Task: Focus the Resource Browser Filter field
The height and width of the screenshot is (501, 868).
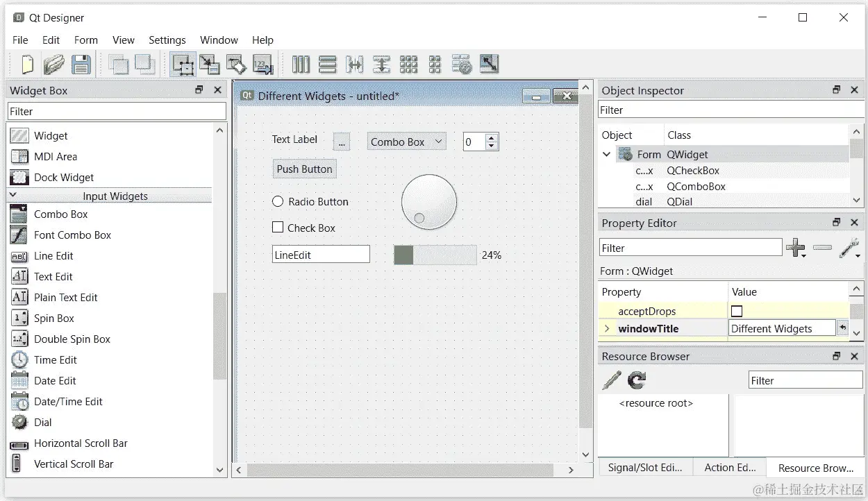Action: pos(806,380)
